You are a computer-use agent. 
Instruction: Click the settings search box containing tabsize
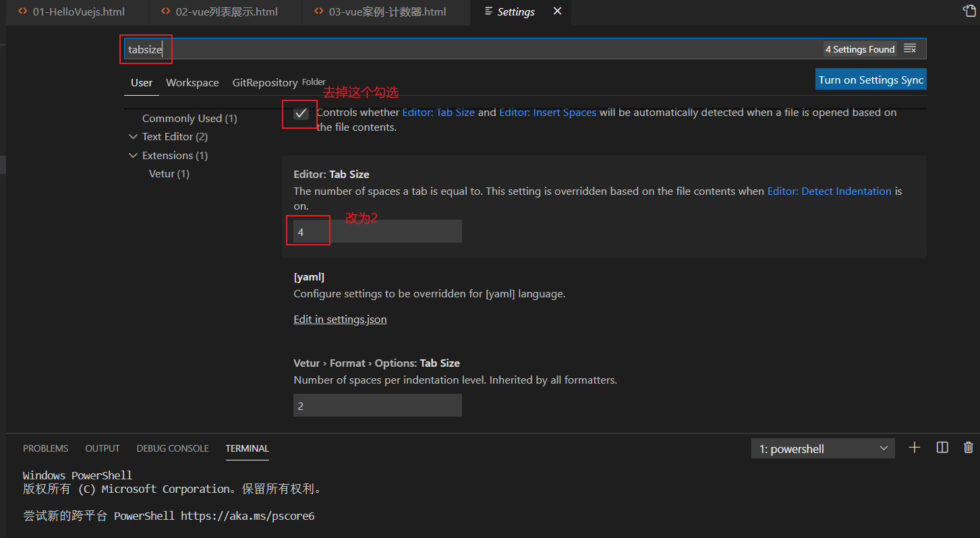[525, 49]
